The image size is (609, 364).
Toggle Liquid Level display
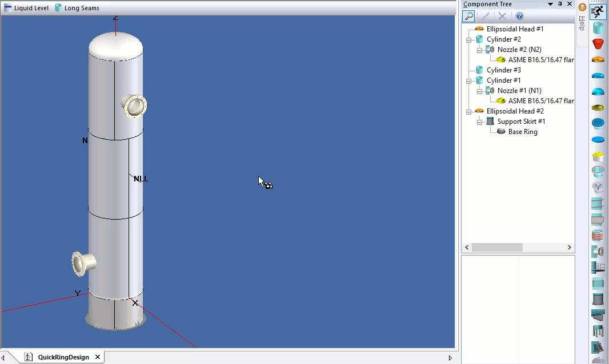[26, 8]
